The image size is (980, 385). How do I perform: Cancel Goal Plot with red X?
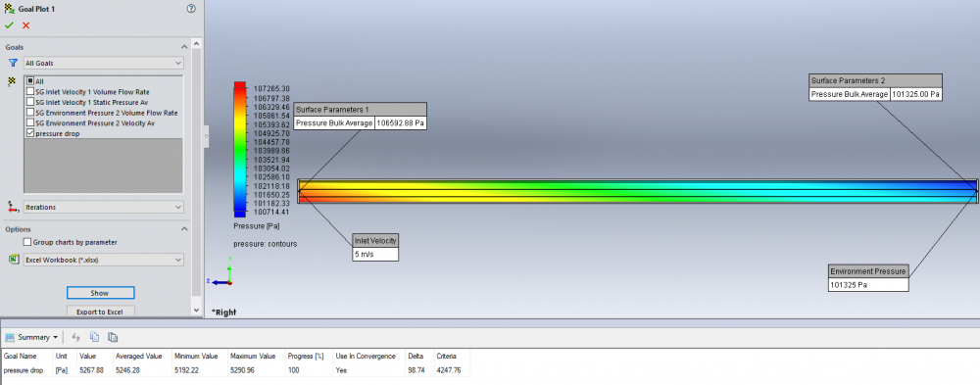[x=25, y=25]
